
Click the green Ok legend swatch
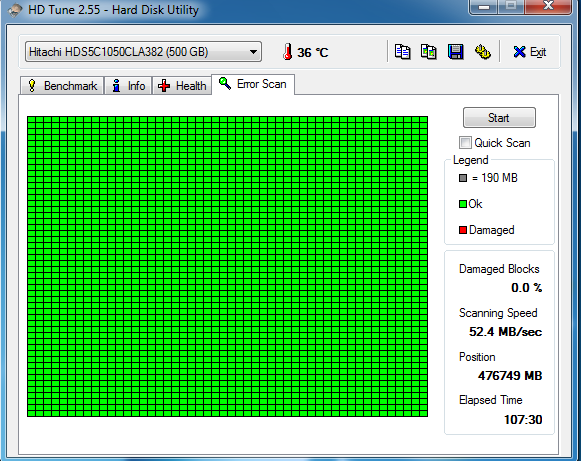pyautogui.click(x=463, y=204)
